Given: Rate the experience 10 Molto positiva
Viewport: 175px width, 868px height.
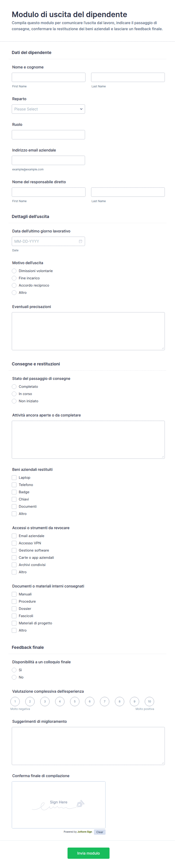Looking at the screenshot, I should [x=149, y=702].
